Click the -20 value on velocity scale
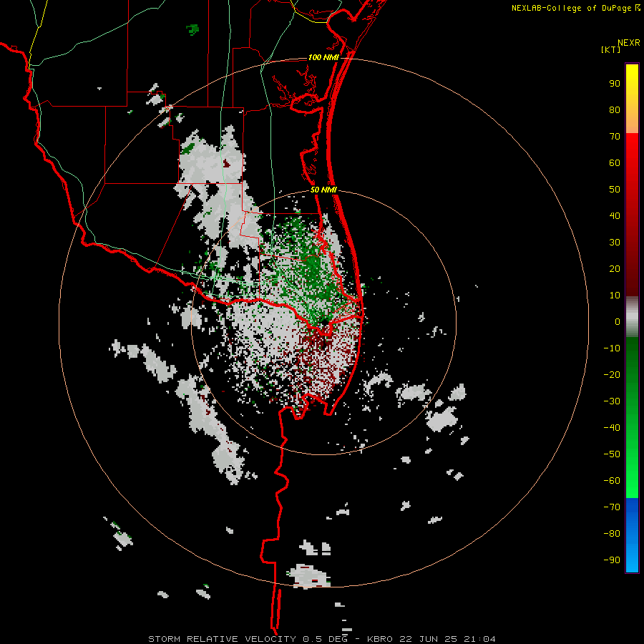The width and height of the screenshot is (644, 644). point(612,375)
